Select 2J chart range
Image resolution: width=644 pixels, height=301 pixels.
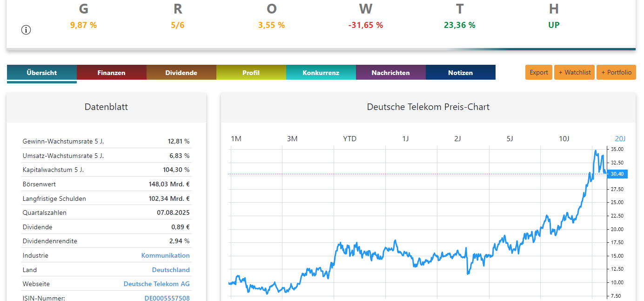[458, 139]
